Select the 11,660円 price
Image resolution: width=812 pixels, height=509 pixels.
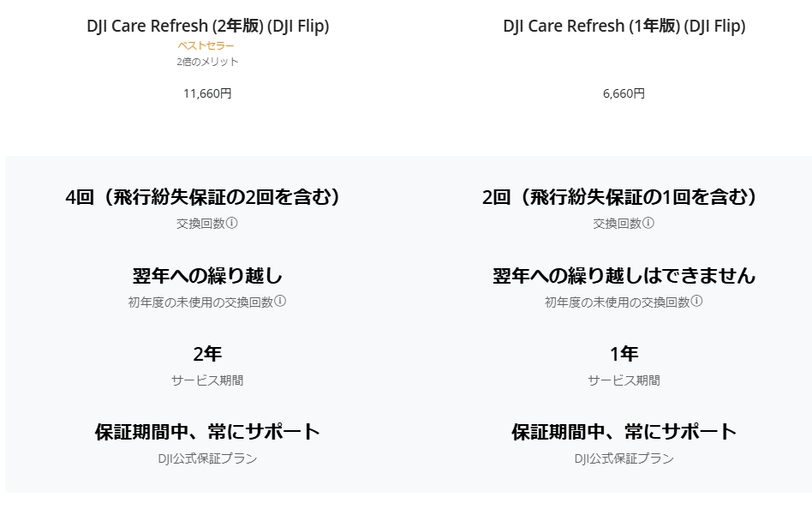[x=207, y=93]
